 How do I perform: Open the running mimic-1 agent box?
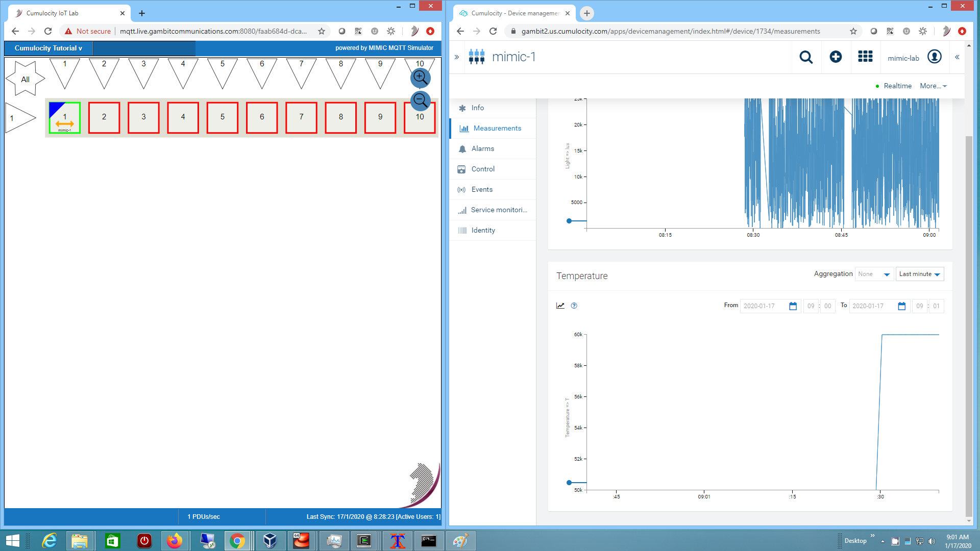click(x=65, y=118)
